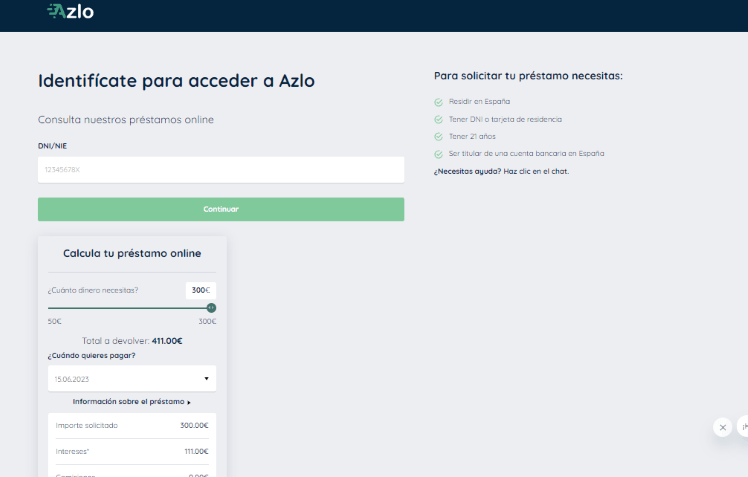Click check icon beside Ser titular de una cuenta
Viewport: 748px width, 477px height.
438,154
